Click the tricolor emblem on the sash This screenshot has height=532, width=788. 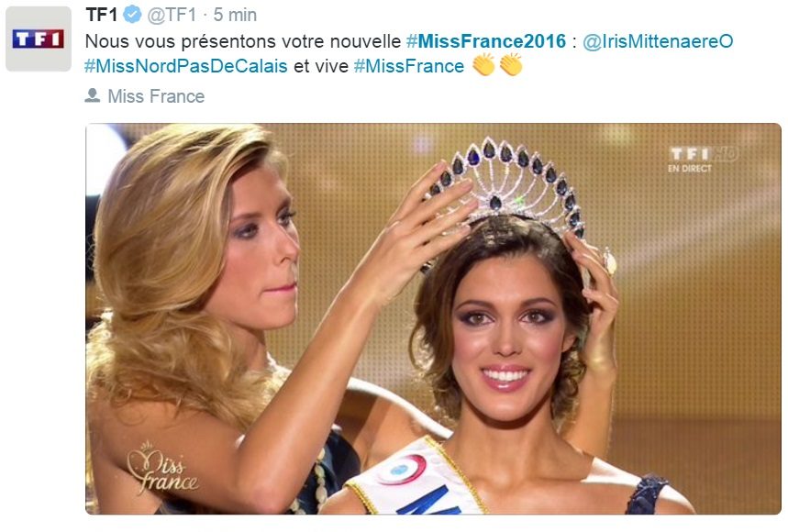click(401, 470)
